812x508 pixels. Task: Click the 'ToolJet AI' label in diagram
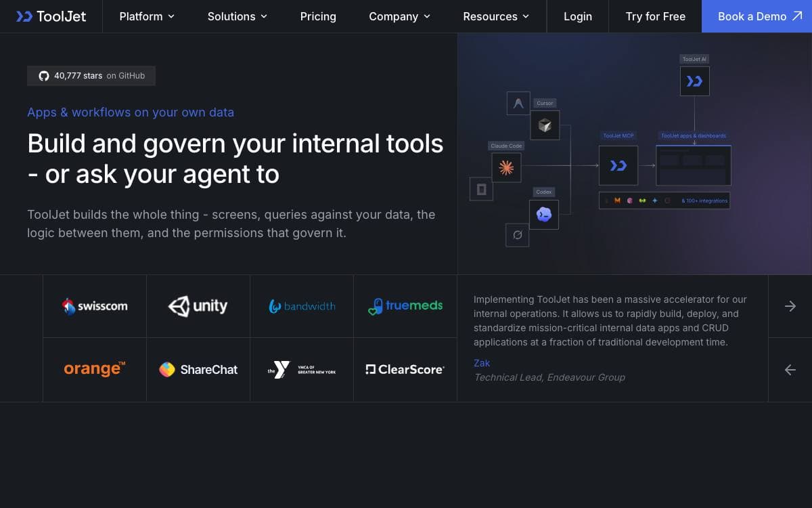694,59
